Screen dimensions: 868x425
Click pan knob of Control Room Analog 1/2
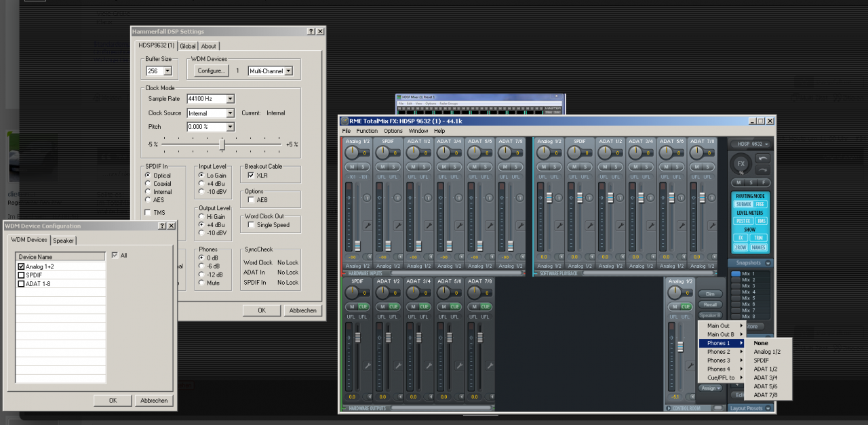[674, 292]
